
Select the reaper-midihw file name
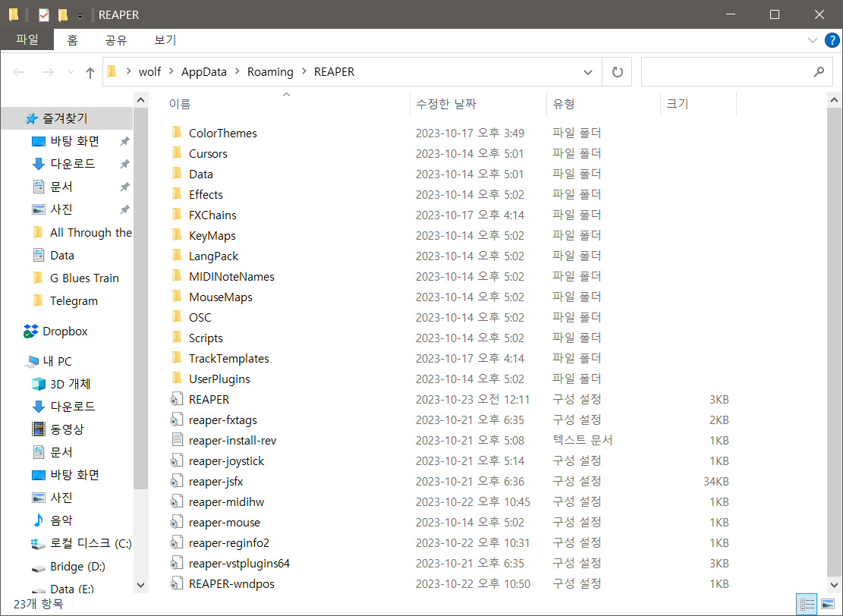tap(226, 502)
